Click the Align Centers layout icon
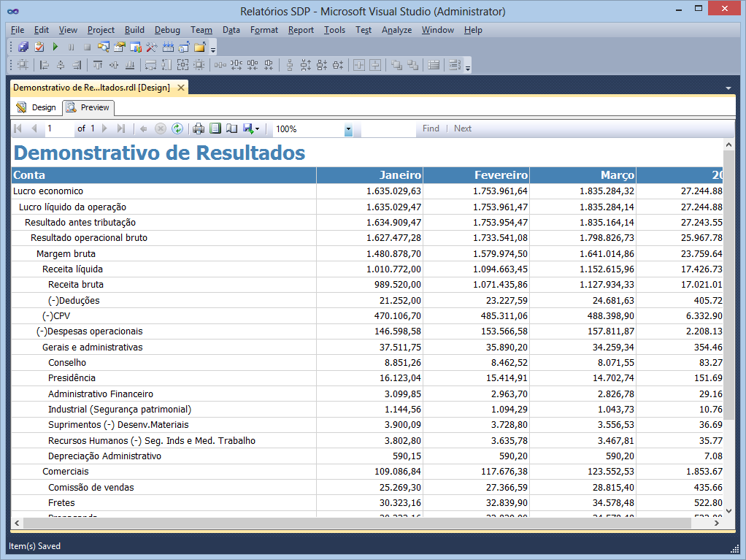746x560 pixels. 61,65
